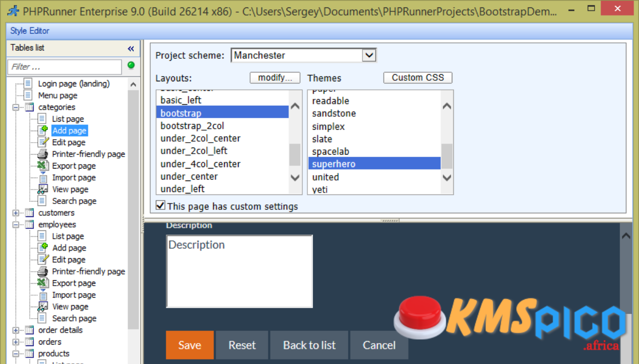Screen dimensions: 639x364
Task: Click the employees Import page icon
Action: coord(42,295)
